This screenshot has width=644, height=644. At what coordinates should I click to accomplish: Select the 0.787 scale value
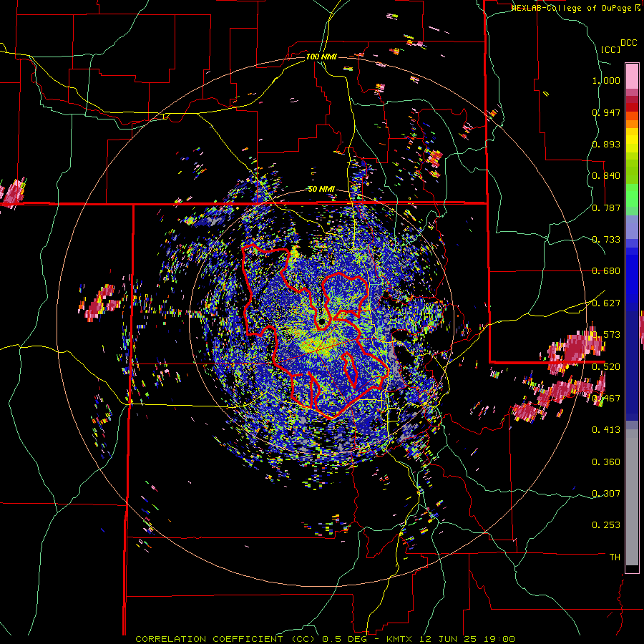[606, 208]
